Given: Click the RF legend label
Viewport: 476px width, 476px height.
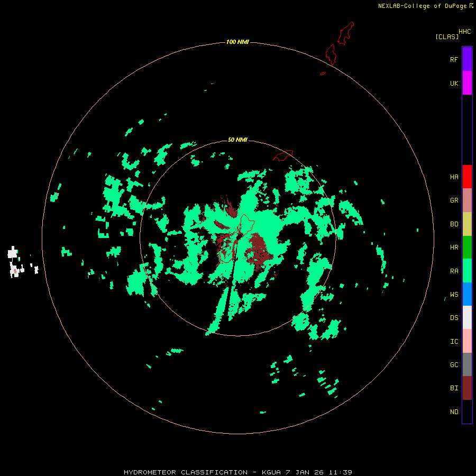Looking at the screenshot, I should click(x=454, y=59).
